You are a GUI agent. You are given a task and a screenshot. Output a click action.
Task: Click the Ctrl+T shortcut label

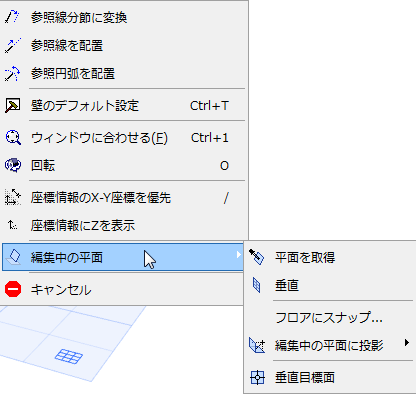(x=209, y=106)
